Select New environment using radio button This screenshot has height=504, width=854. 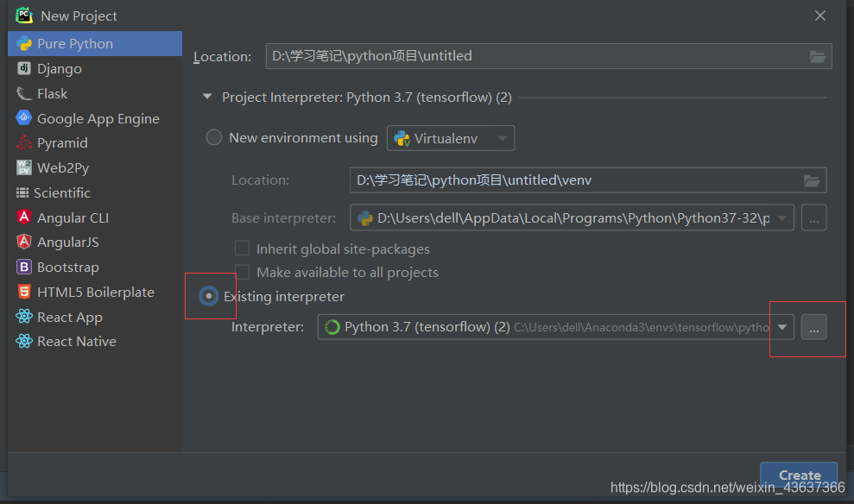coord(213,137)
